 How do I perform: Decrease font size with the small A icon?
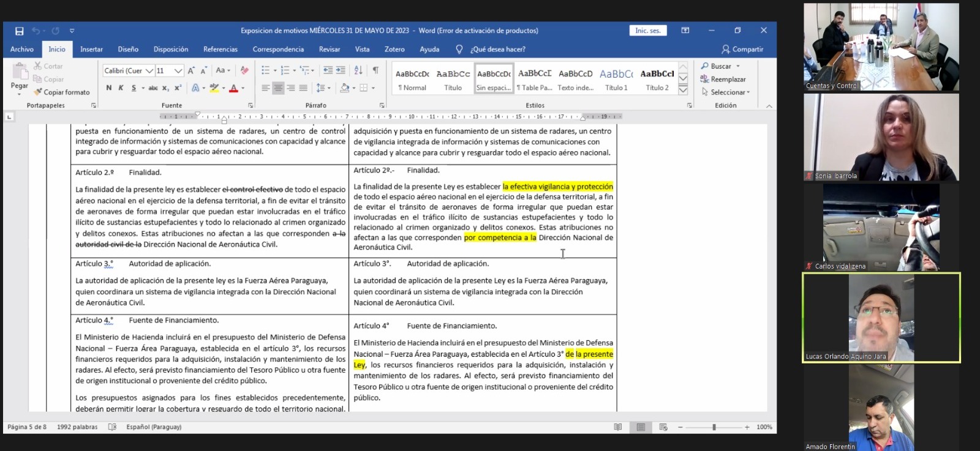(x=203, y=70)
